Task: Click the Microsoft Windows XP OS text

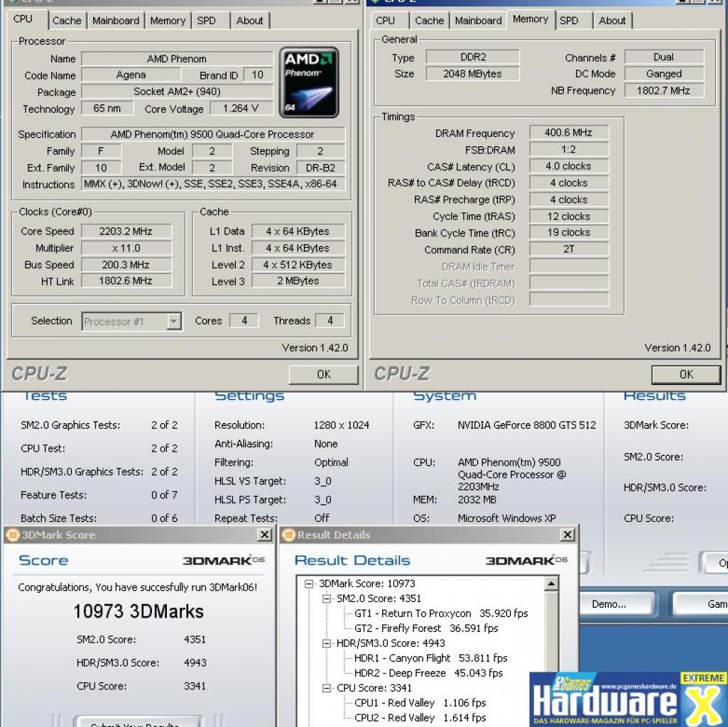Action: pyautogui.click(x=506, y=518)
